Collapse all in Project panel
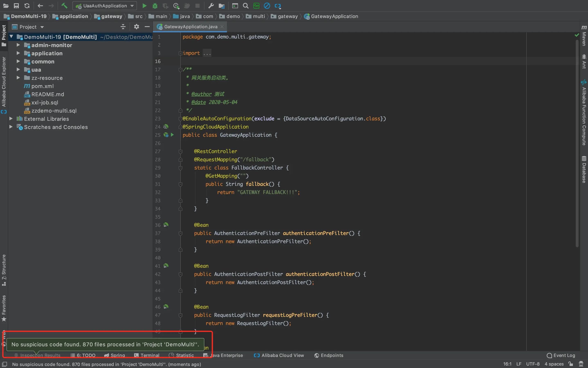Screen dimensions: 588x368 (123, 27)
